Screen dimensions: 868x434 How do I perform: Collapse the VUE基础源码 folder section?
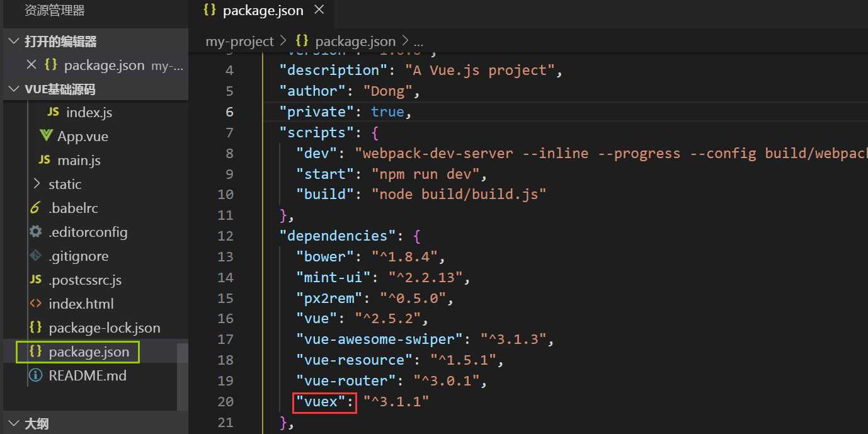pyautogui.click(x=14, y=89)
